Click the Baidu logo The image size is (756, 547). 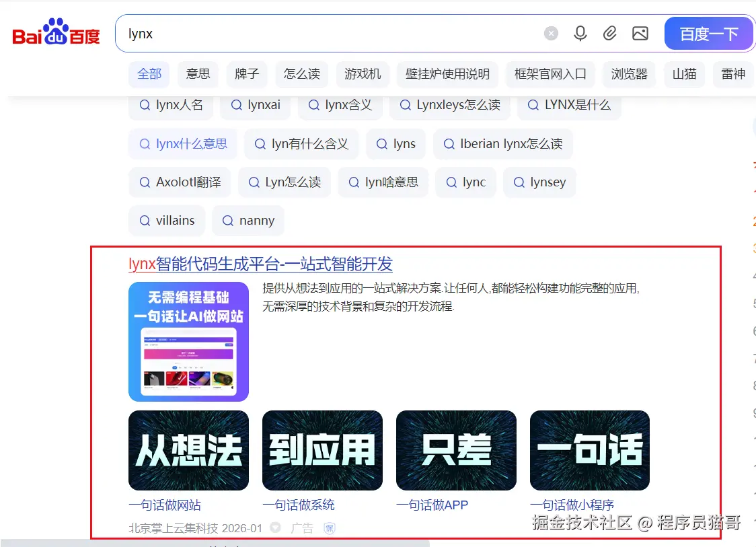56,33
